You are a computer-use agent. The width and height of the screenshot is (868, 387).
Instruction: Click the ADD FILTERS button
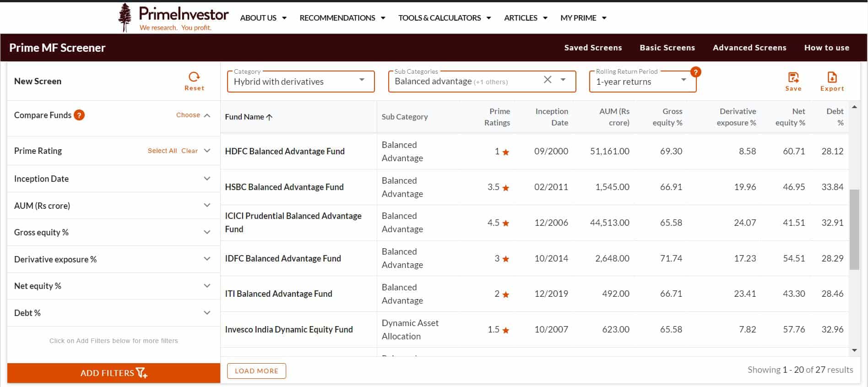[114, 373]
